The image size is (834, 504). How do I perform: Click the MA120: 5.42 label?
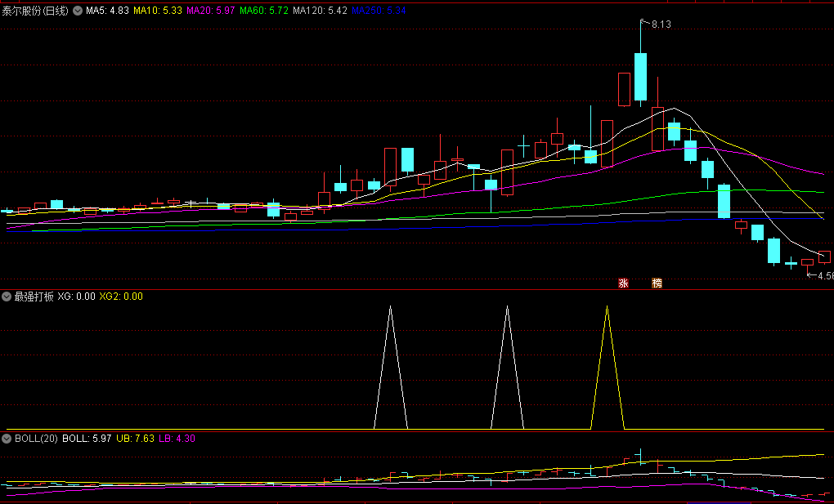click(321, 11)
